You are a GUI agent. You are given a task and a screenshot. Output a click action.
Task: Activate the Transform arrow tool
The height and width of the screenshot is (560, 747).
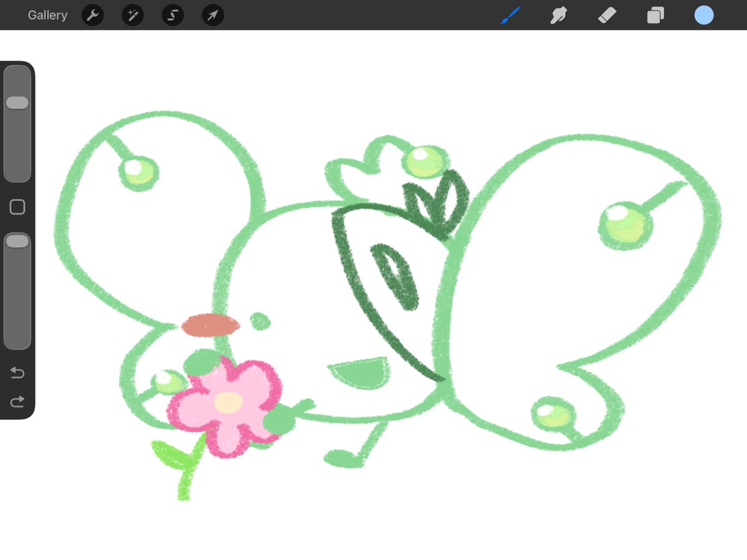(x=213, y=16)
